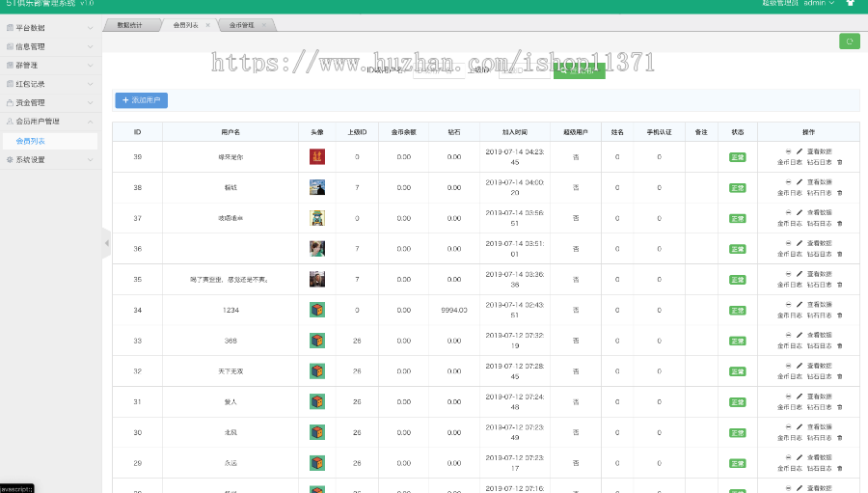Toggle the 正常 status badge for ID 37
Screen dimensions: 868x493
click(738, 218)
